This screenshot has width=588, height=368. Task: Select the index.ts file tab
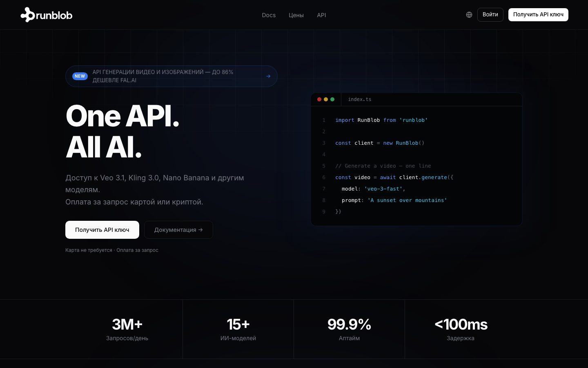[x=360, y=99]
